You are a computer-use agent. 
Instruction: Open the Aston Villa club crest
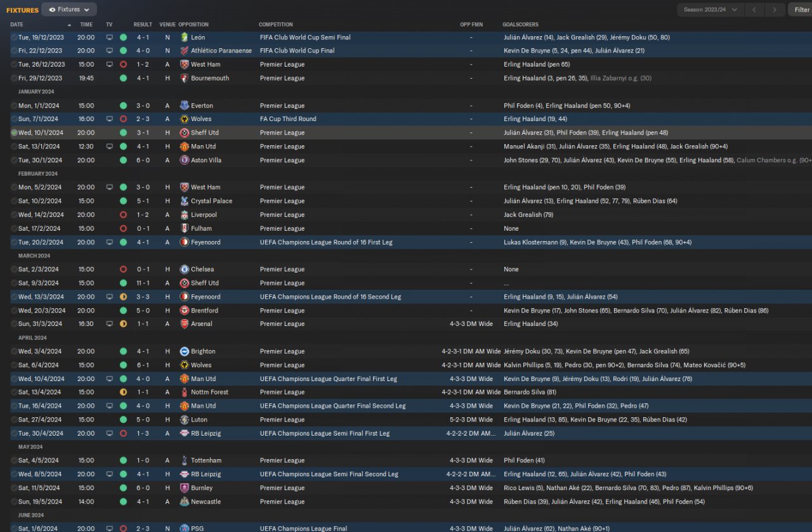[184, 160]
